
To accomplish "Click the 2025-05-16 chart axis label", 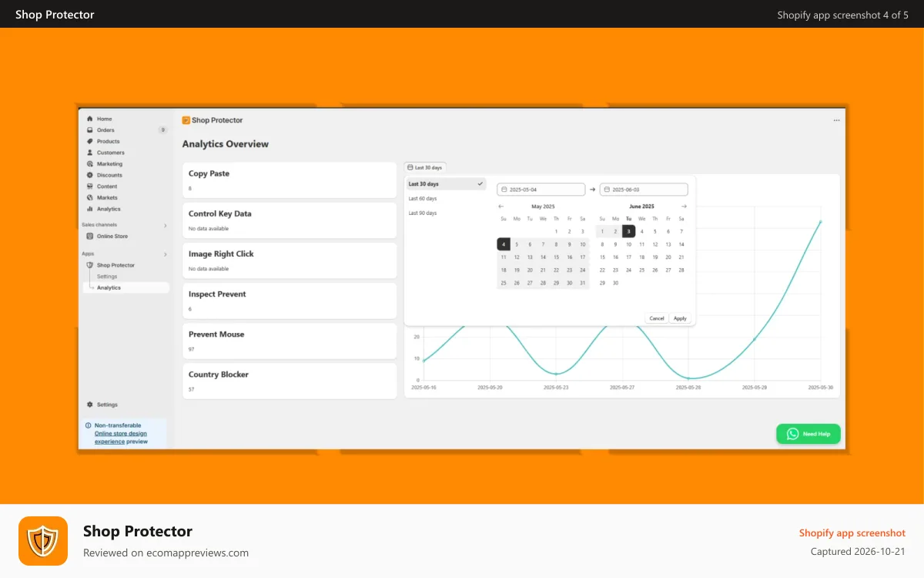I will coord(423,387).
